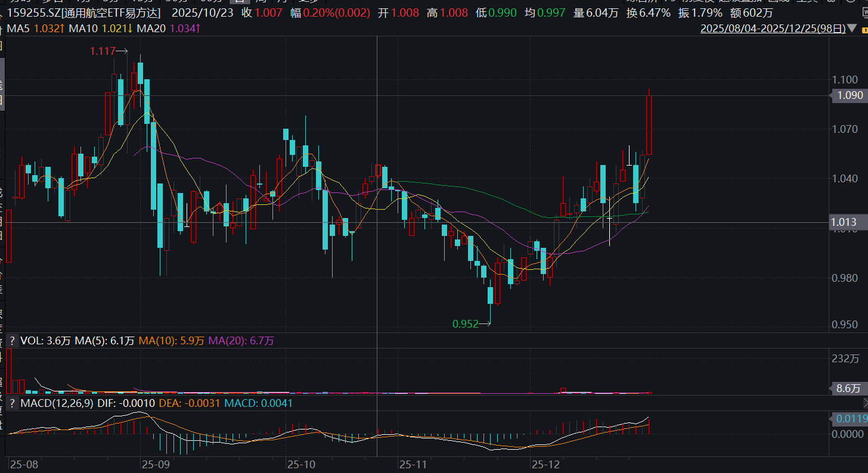
Task: Click the 0.0119 MACD axis value tag
Action: click(x=849, y=418)
